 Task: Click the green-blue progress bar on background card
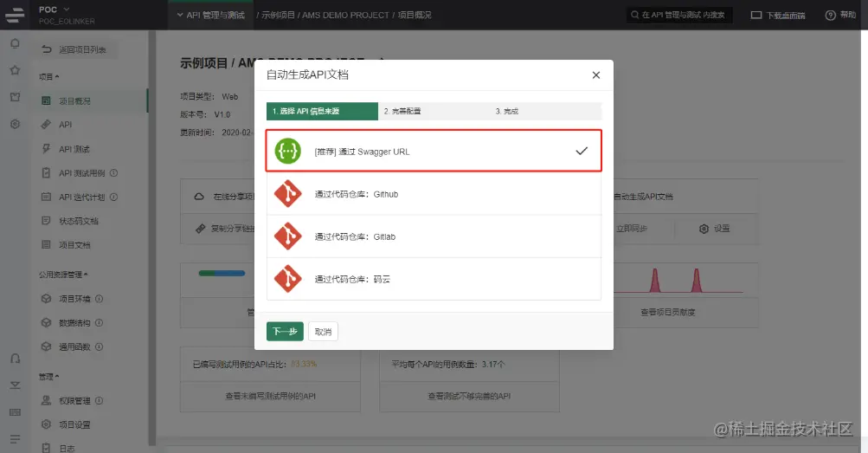pos(222,273)
